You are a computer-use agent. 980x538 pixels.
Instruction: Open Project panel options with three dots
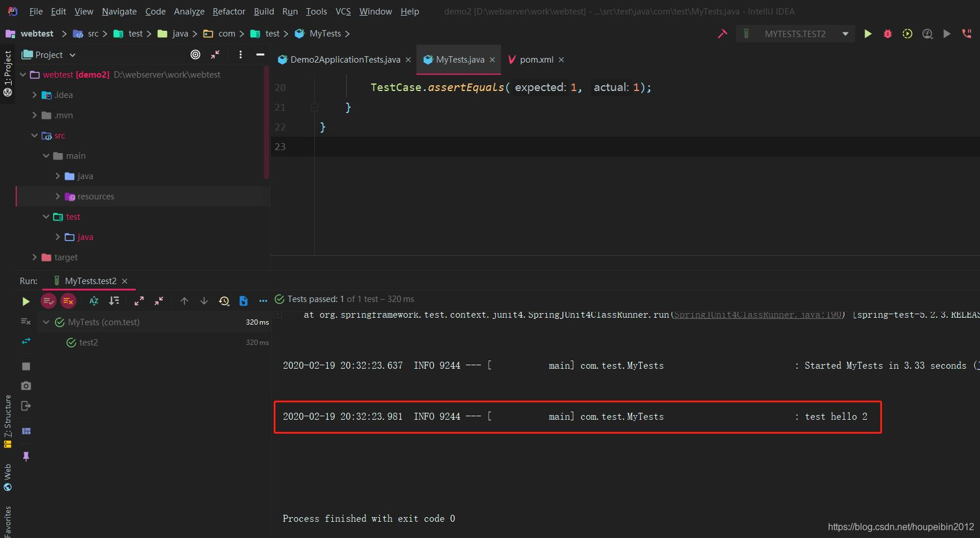241,54
